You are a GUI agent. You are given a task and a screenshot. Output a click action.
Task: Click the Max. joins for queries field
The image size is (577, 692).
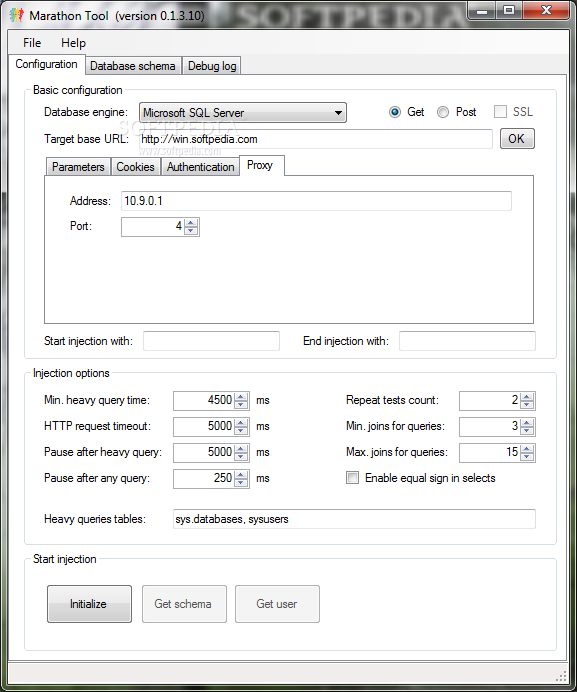(490, 452)
